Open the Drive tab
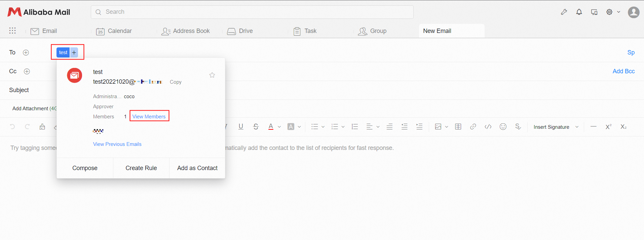 coord(240,31)
